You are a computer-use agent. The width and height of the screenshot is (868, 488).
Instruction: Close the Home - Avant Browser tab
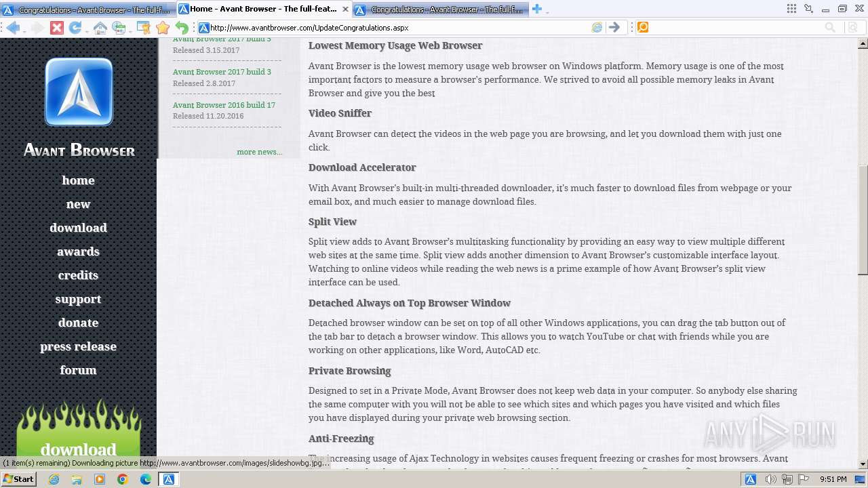[344, 9]
